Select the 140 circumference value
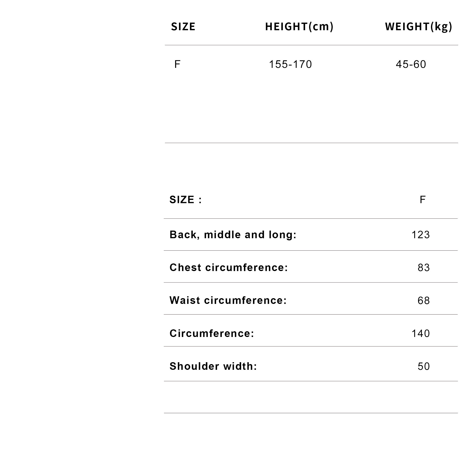Image resolution: width=476 pixels, height=455 pixels. [421, 333]
